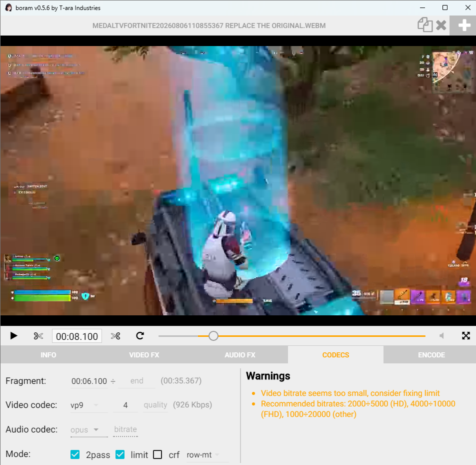Toggle fullscreen with the expand arrows icon
Image resolution: width=476 pixels, height=465 pixels.
[x=465, y=336]
